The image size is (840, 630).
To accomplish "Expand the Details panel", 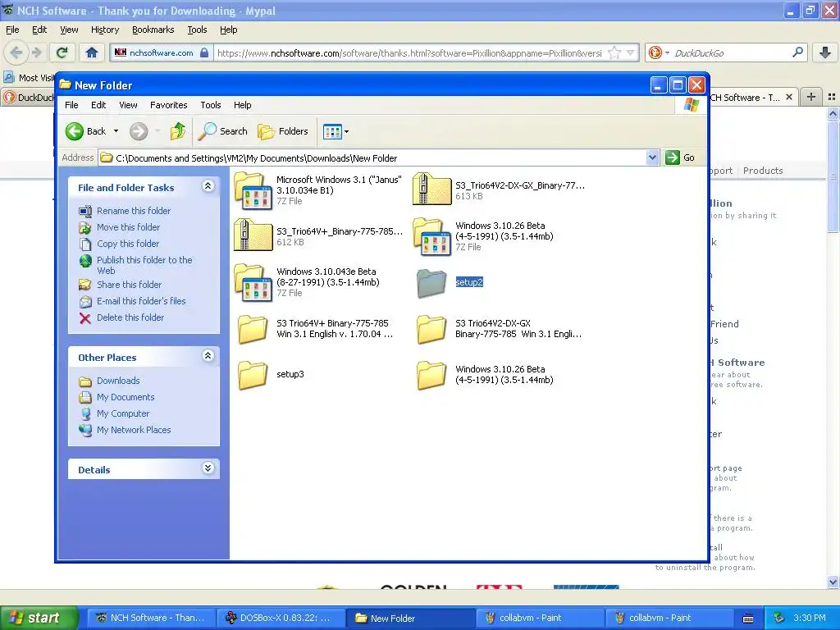I will (x=208, y=468).
